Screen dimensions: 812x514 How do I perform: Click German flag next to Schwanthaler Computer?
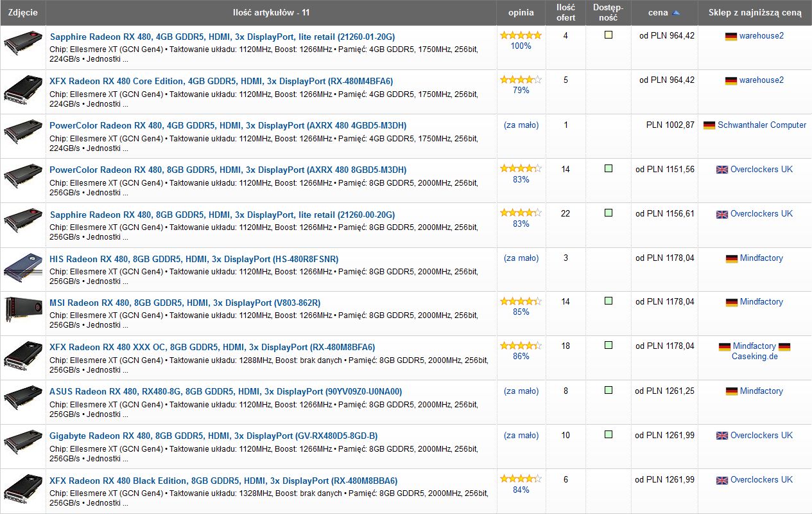click(709, 125)
